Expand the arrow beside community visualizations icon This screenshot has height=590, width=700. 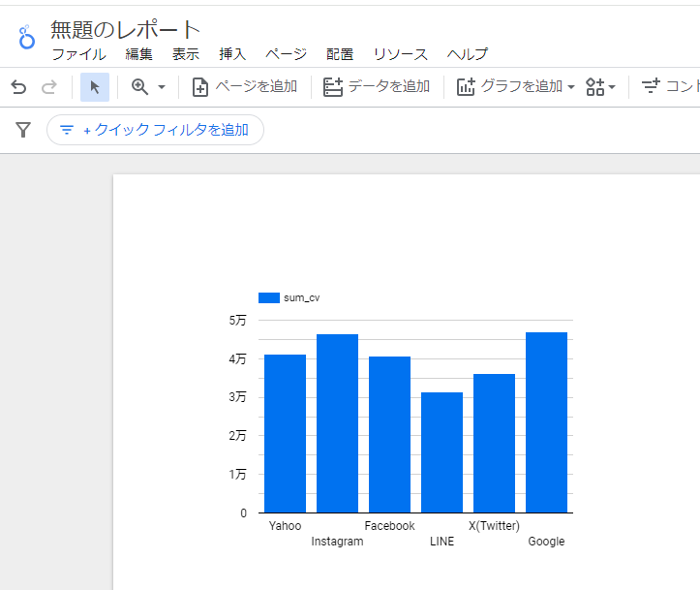tap(612, 87)
